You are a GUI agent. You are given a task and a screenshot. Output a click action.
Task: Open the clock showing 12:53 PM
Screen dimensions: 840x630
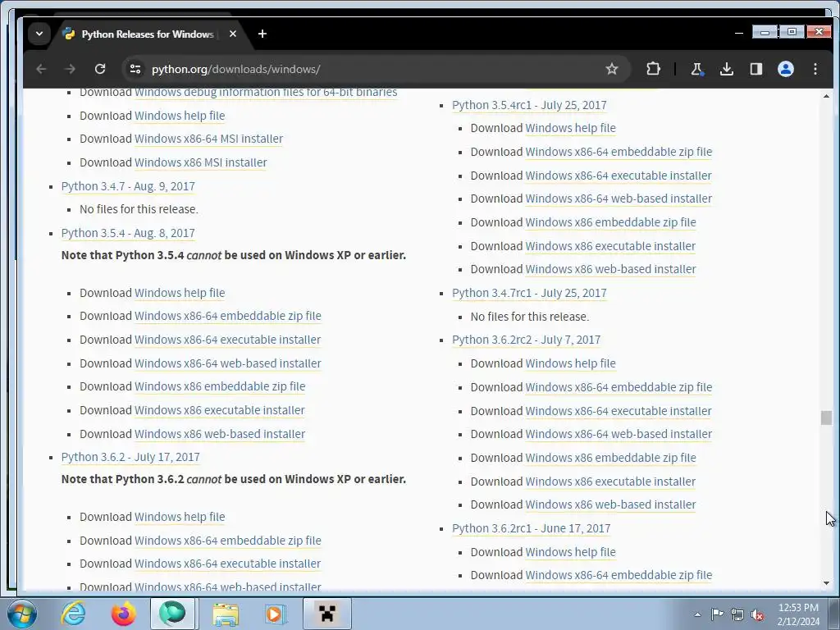[798, 614]
